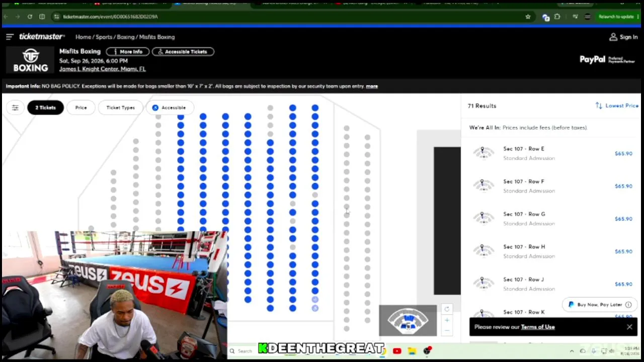Open Buy Now, Pay Later info icon
644x362 pixels.
pos(628,305)
